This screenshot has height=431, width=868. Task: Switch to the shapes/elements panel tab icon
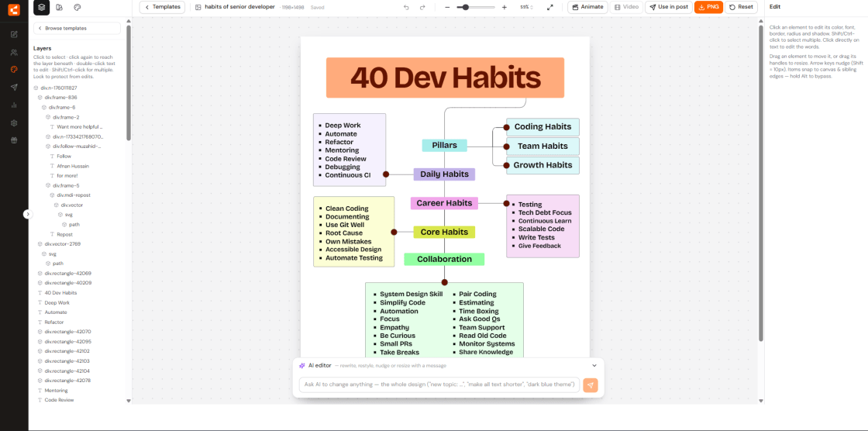[59, 7]
